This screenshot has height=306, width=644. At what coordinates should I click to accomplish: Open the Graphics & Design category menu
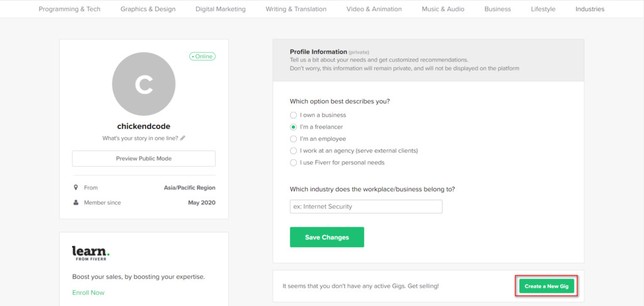(x=148, y=9)
